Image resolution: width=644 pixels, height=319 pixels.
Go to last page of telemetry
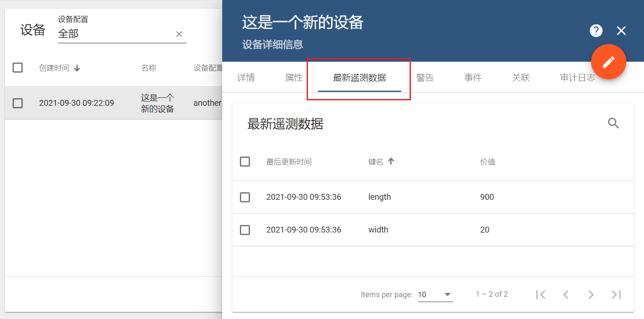point(616,295)
